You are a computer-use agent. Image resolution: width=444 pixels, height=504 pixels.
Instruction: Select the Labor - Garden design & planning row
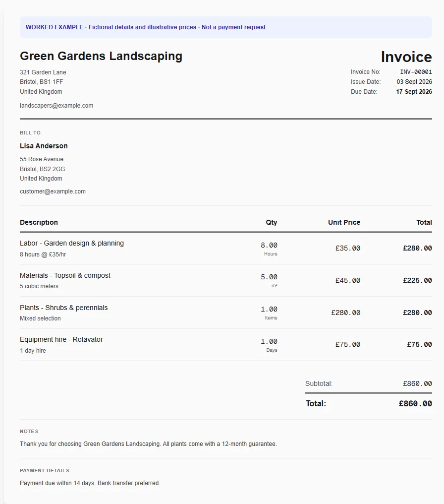(x=226, y=249)
